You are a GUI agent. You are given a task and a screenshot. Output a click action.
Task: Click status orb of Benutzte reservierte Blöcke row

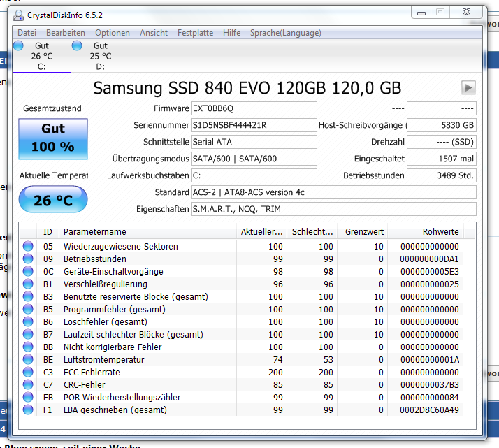(x=28, y=296)
